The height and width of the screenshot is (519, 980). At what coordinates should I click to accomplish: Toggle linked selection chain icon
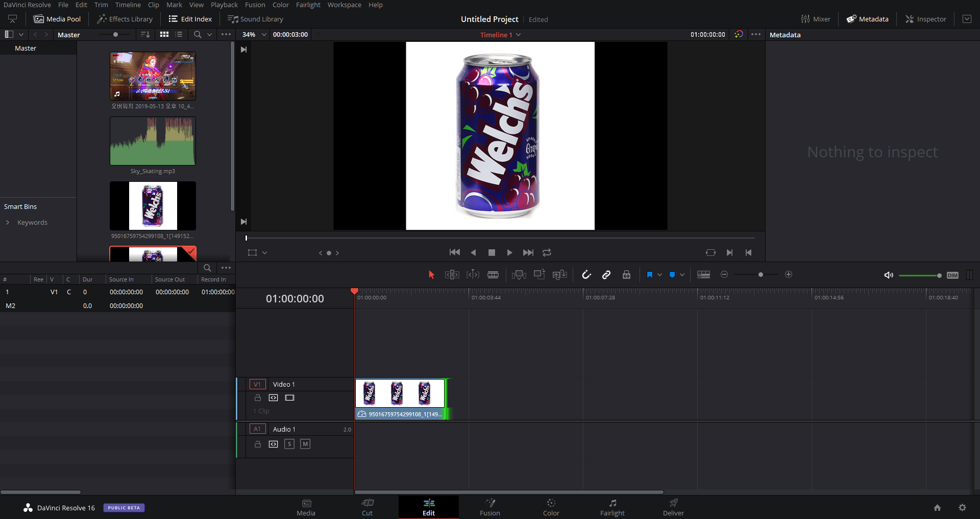[x=606, y=275]
